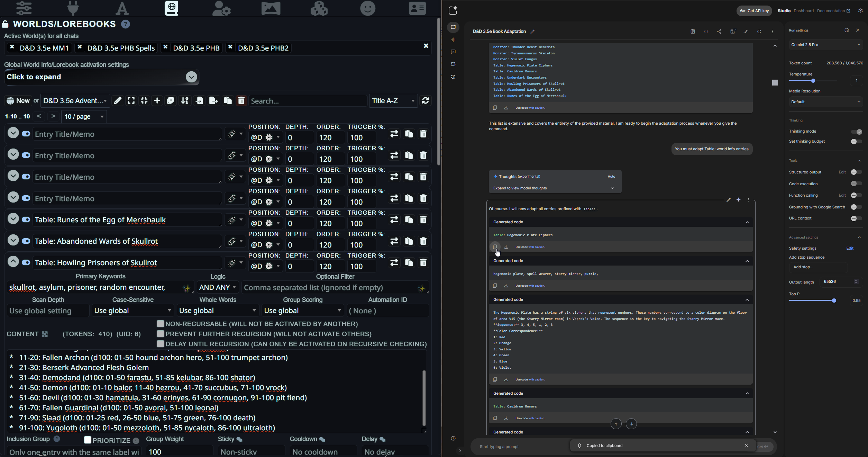The width and height of the screenshot is (868, 457).
Task: Open Title A-Z sort dropdown
Action: click(393, 101)
